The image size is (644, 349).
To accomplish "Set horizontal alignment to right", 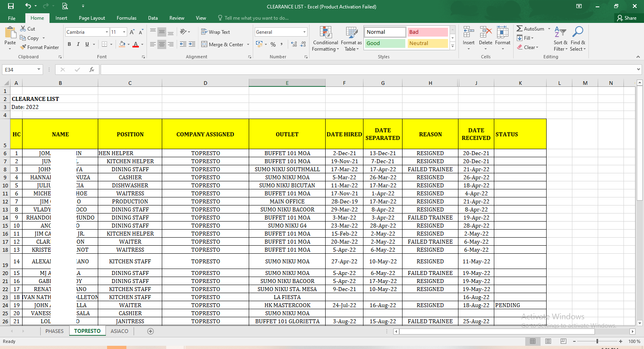I will point(171,44).
